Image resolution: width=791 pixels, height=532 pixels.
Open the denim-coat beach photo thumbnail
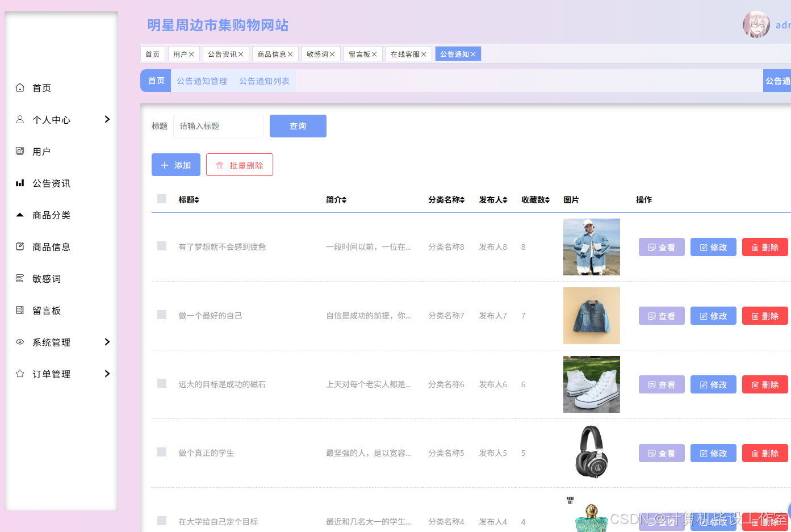point(592,247)
